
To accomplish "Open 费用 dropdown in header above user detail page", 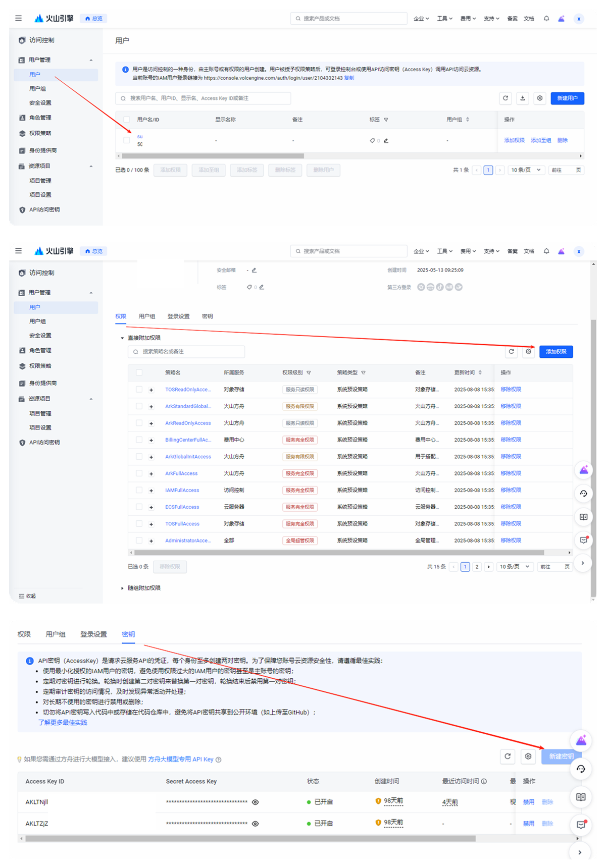I will pyautogui.click(x=468, y=251).
